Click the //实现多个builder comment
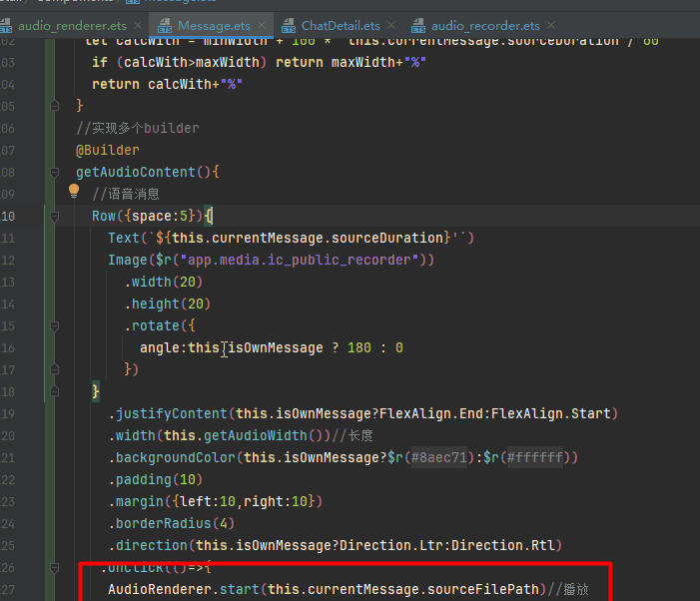700x601 pixels. [138, 128]
